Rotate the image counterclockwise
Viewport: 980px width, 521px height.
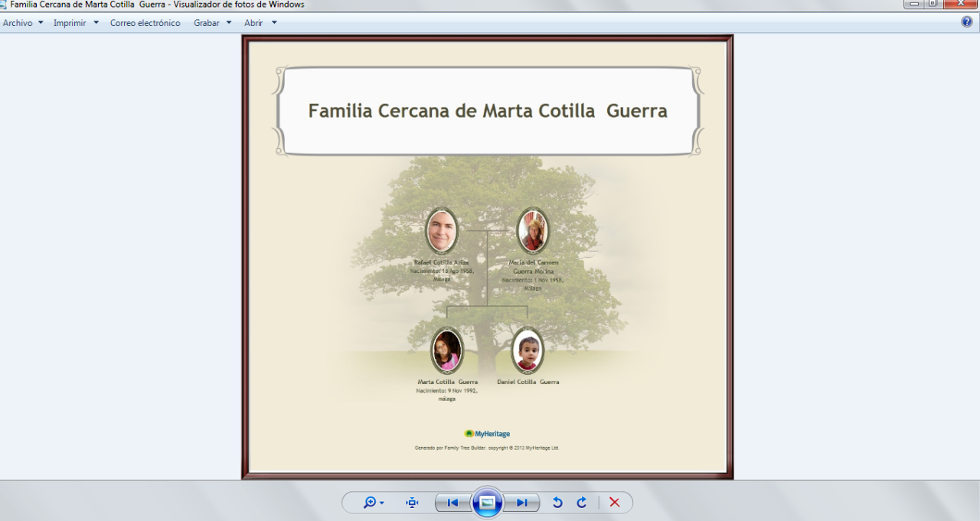tap(557, 503)
